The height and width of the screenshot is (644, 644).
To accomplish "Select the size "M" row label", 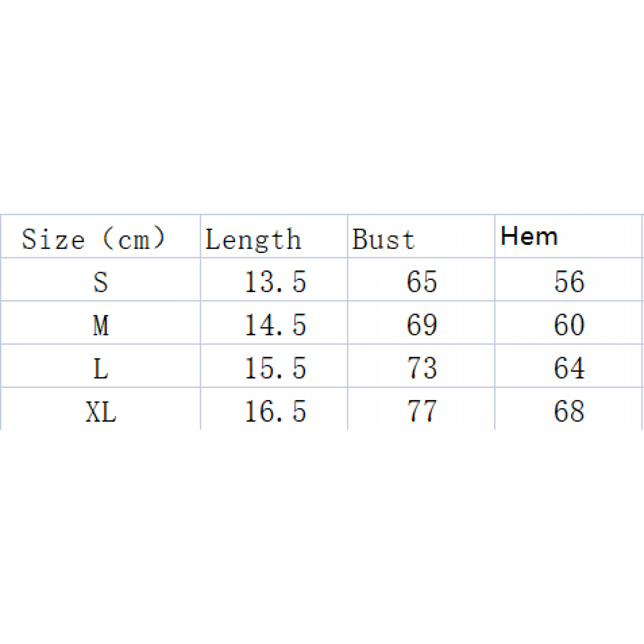I will (x=101, y=325).
